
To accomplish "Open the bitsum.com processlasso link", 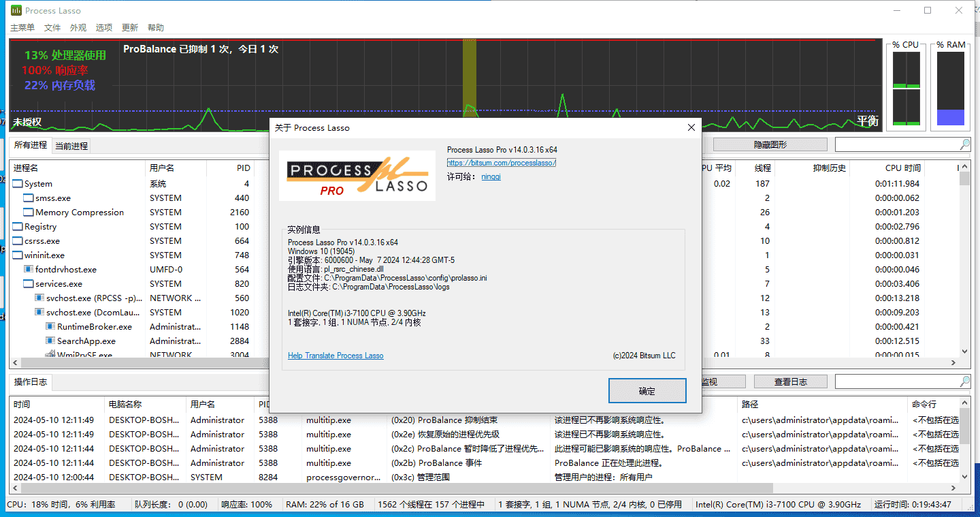I will (501, 163).
